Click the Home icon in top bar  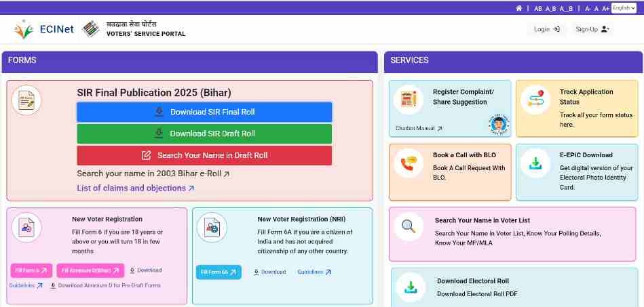pyautogui.click(x=519, y=8)
